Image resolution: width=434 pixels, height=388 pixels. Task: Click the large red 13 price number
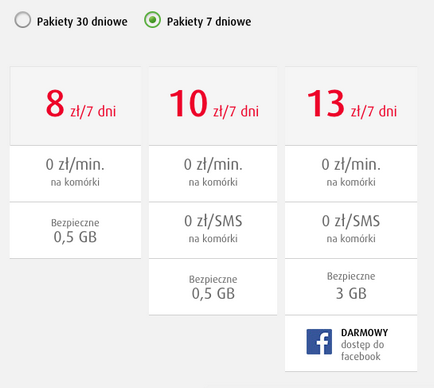point(325,104)
